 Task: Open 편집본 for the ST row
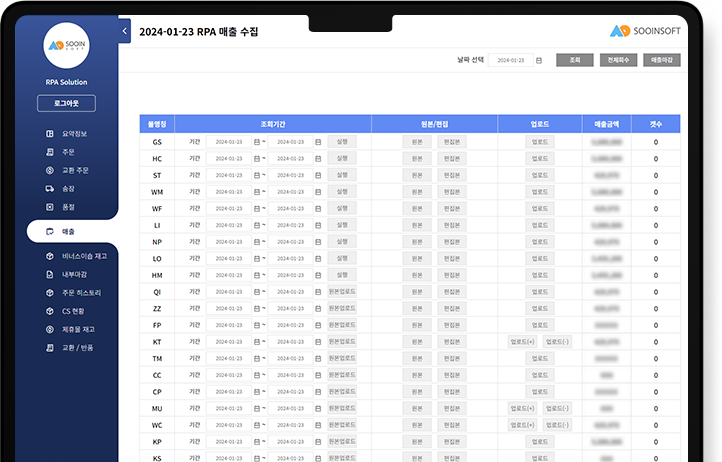pyautogui.click(x=452, y=175)
